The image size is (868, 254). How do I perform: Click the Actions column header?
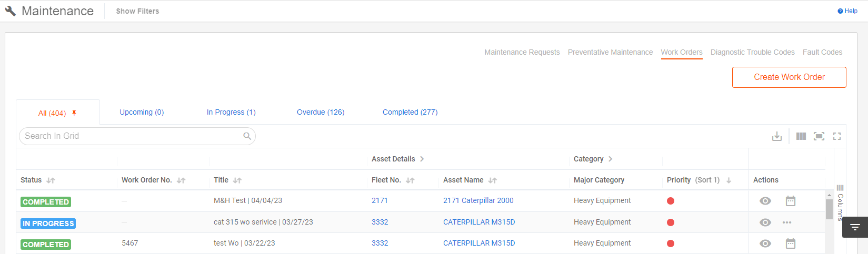click(x=766, y=180)
